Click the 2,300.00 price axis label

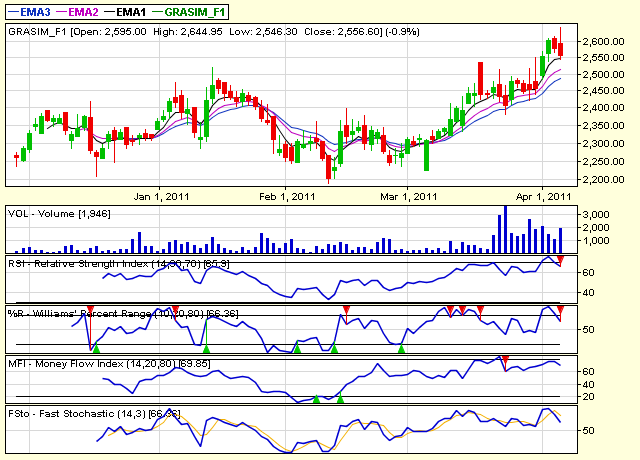604,144
